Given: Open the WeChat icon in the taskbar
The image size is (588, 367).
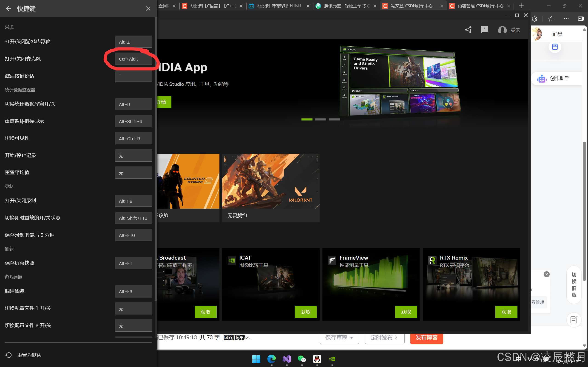Looking at the screenshot, I should click(302, 359).
